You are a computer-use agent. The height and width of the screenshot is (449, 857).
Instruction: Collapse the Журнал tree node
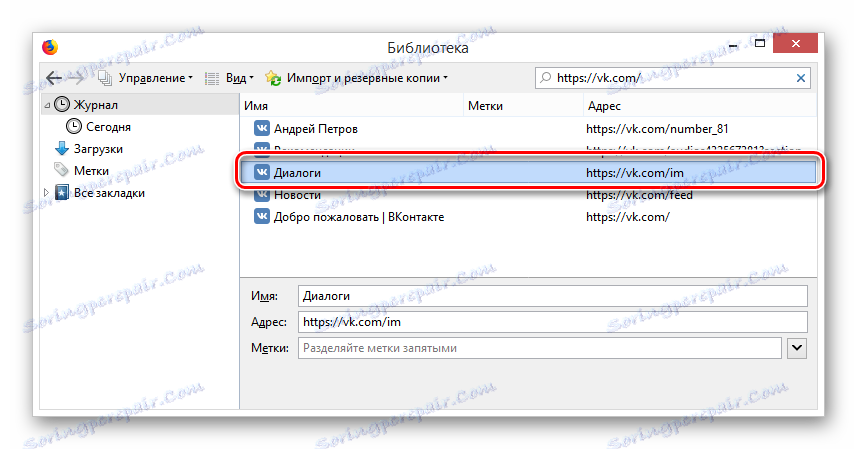pyautogui.click(x=47, y=105)
